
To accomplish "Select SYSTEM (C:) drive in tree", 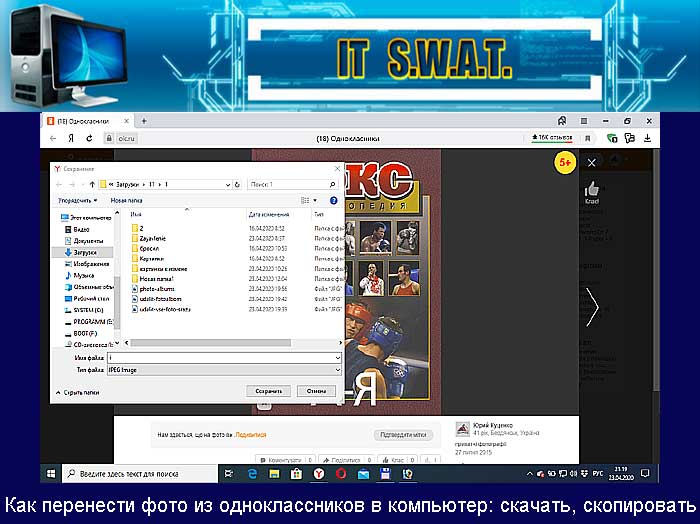I will click(x=84, y=310).
